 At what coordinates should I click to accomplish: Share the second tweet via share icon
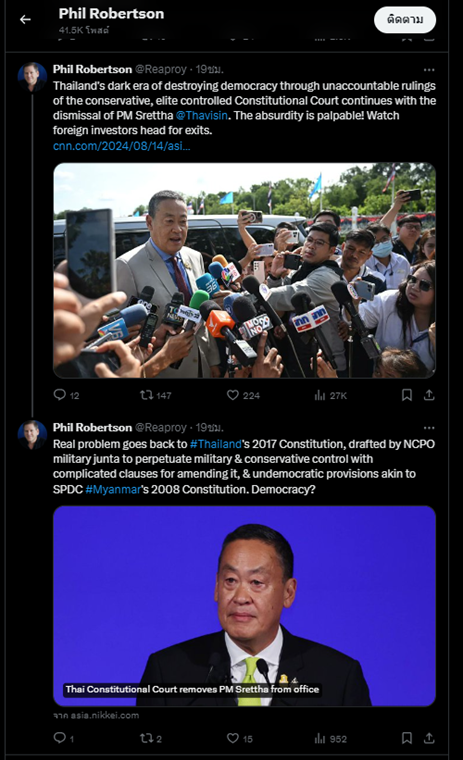429,738
